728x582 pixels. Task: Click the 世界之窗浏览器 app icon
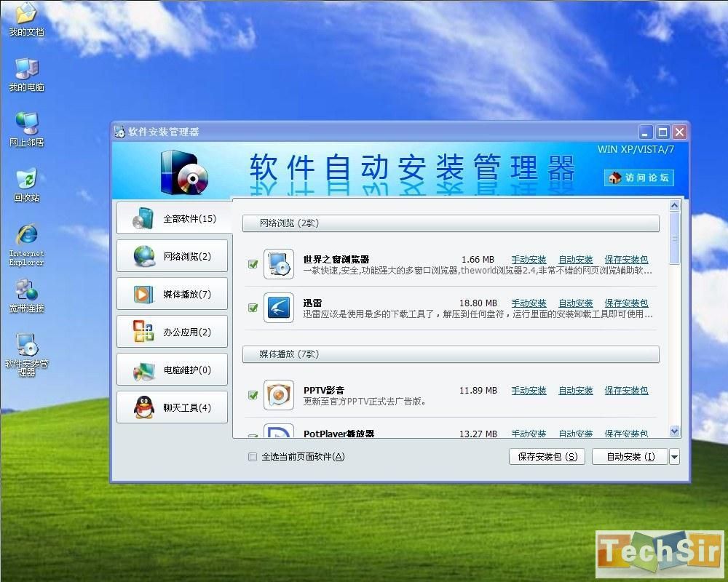(x=278, y=264)
